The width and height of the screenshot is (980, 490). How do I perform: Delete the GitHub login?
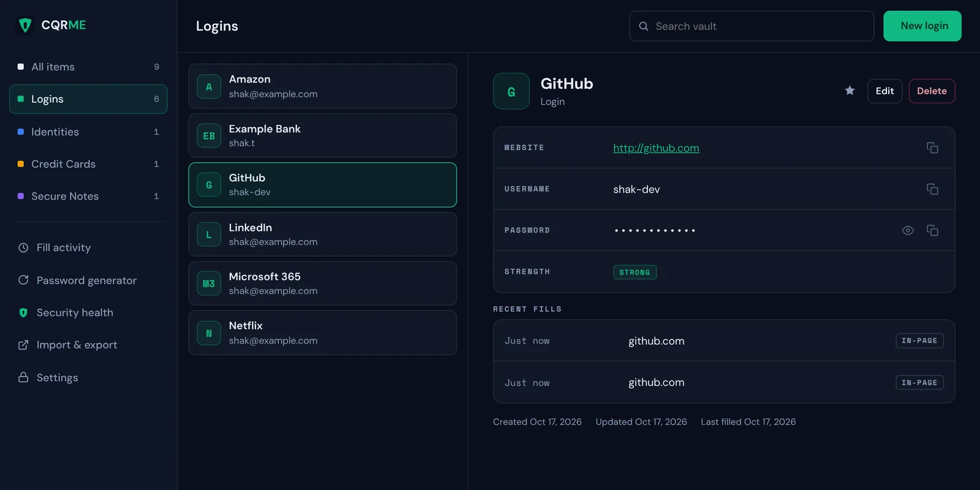[x=932, y=91]
